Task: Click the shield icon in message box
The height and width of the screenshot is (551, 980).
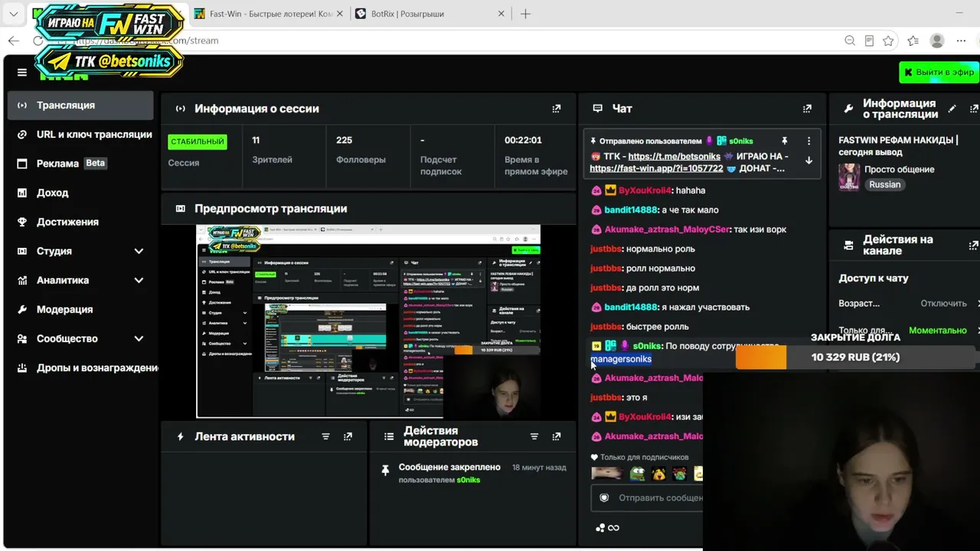Action: pyautogui.click(x=604, y=497)
